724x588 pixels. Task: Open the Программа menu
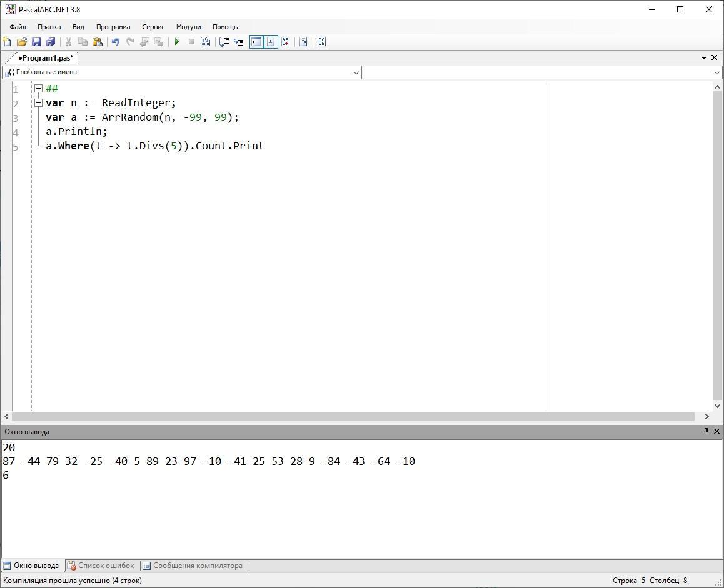tap(113, 27)
